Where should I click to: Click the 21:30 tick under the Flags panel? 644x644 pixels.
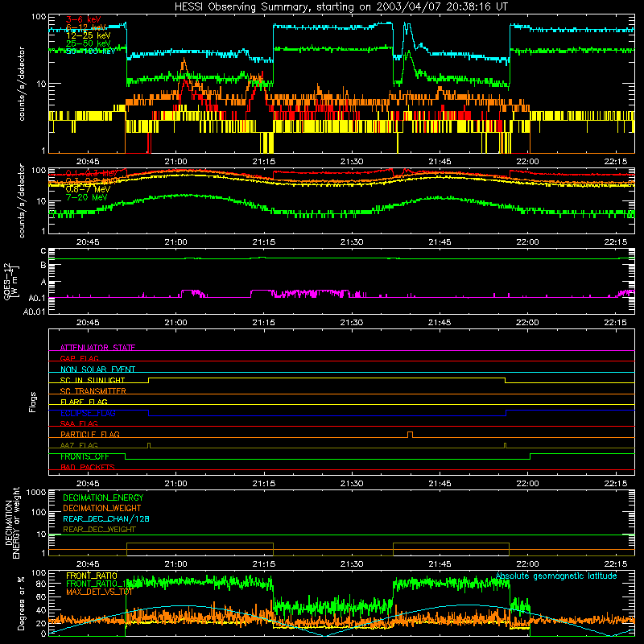(352, 484)
